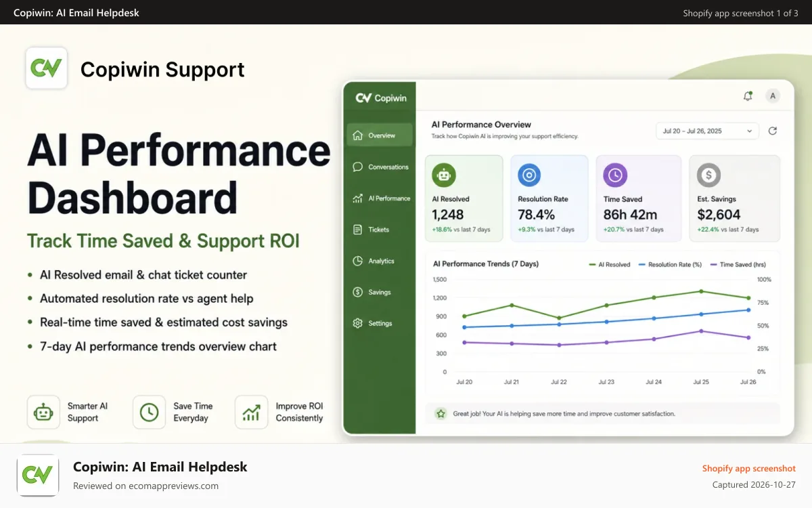
Task: Select Overview in the sidebar menu
Action: (380, 135)
